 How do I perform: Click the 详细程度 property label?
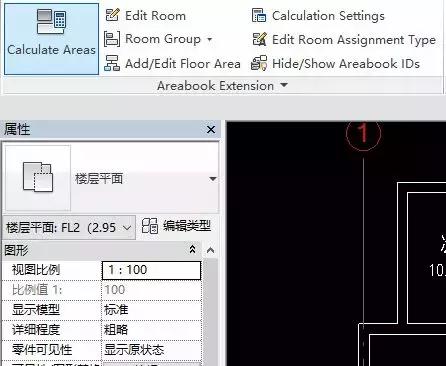pos(36,330)
